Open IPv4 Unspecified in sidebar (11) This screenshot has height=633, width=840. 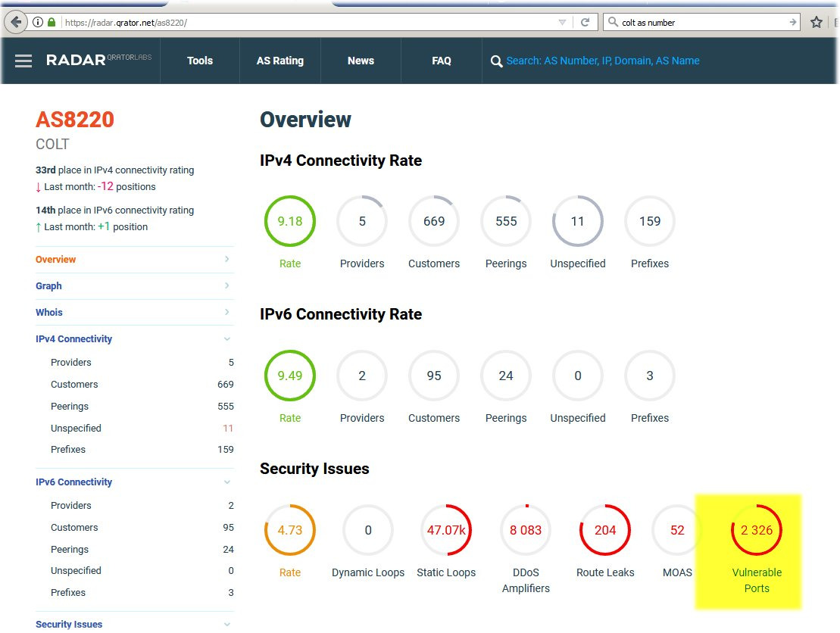pos(142,429)
